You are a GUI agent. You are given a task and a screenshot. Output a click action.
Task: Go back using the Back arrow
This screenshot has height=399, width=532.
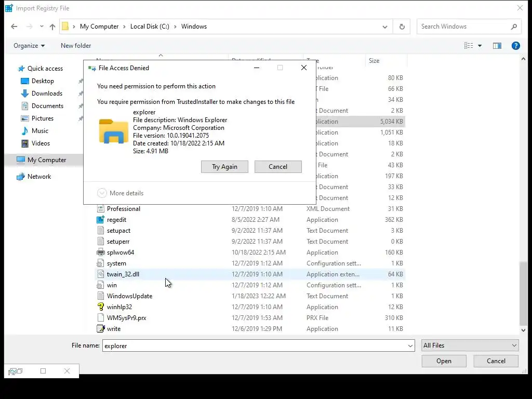point(14,26)
